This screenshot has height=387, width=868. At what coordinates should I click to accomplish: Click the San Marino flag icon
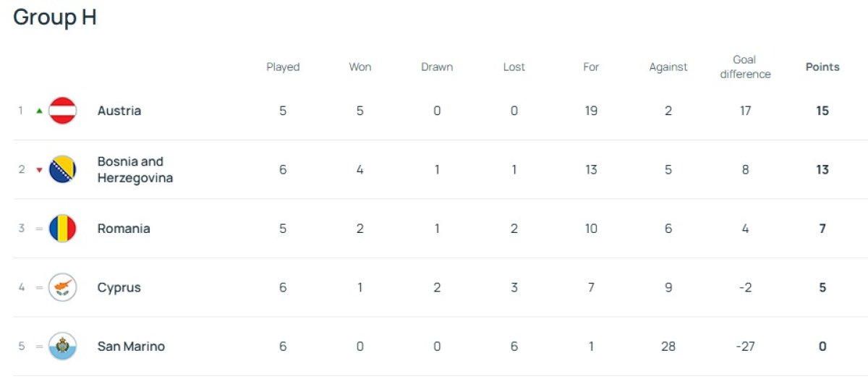pyautogui.click(x=62, y=346)
